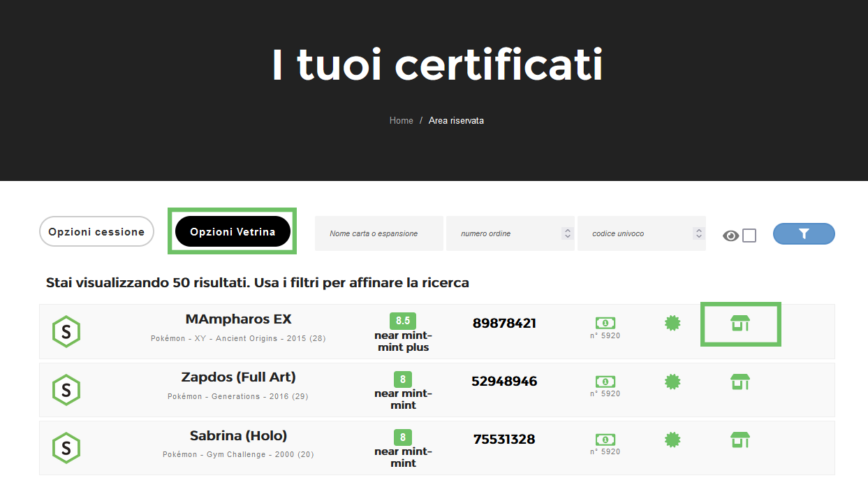Click the money icon in MAmpharos EX row

click(605, 323)
